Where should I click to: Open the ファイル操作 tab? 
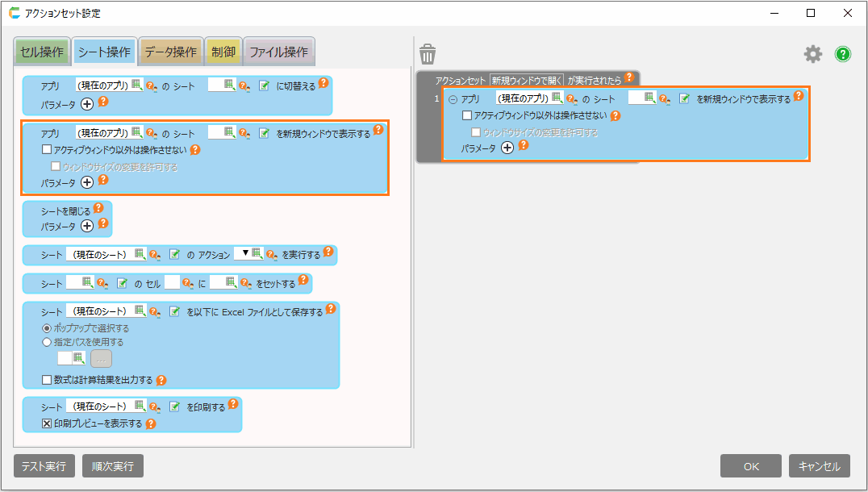(278, 52)
